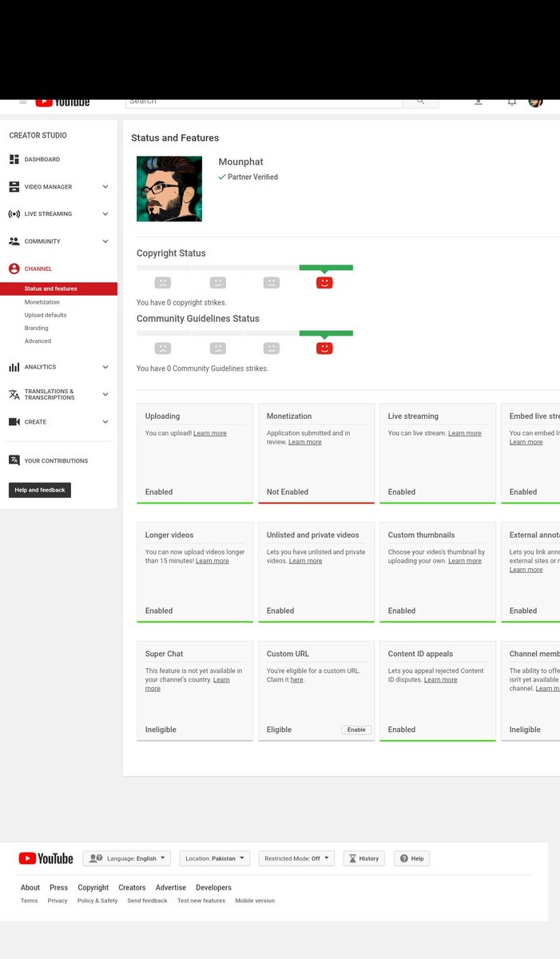This screenshot has height=959, width=560.
Task: Click the Partner Verified checkmark icon
Action: tap(222, 177)
